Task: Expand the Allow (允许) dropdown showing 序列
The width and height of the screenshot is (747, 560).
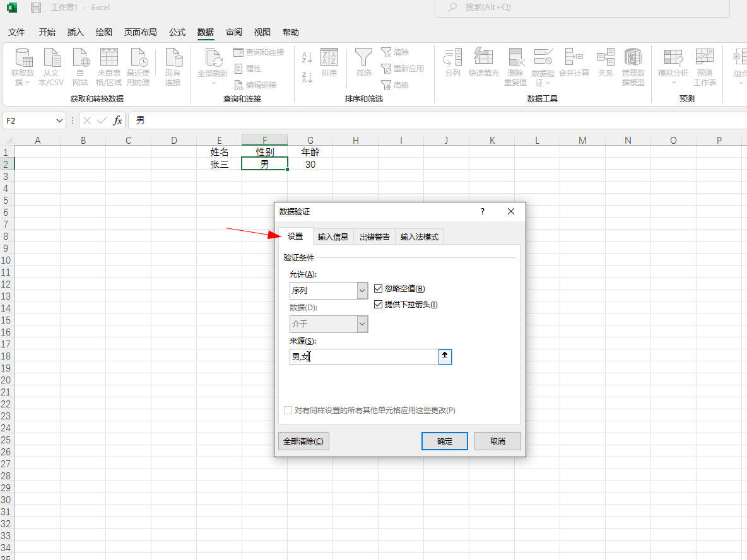Action: [362, 291]
